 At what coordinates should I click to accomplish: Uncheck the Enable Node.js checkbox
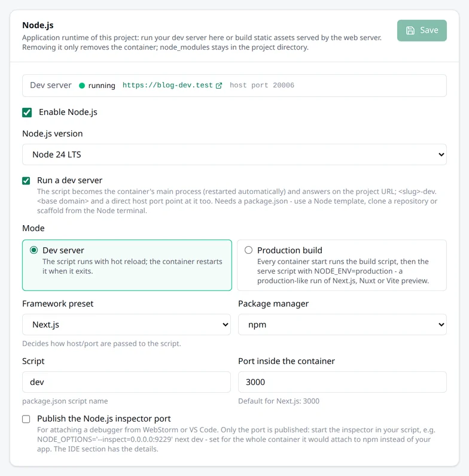click(x=27, y=113)
